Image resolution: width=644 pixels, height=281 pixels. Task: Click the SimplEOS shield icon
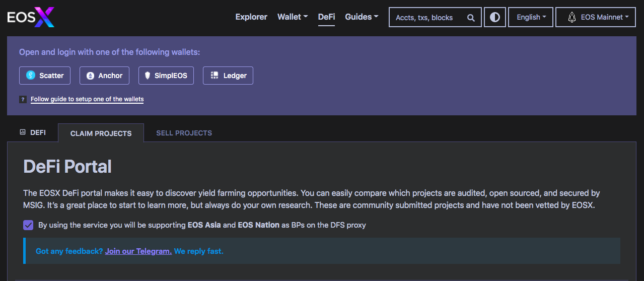click(x=148, y=76)
